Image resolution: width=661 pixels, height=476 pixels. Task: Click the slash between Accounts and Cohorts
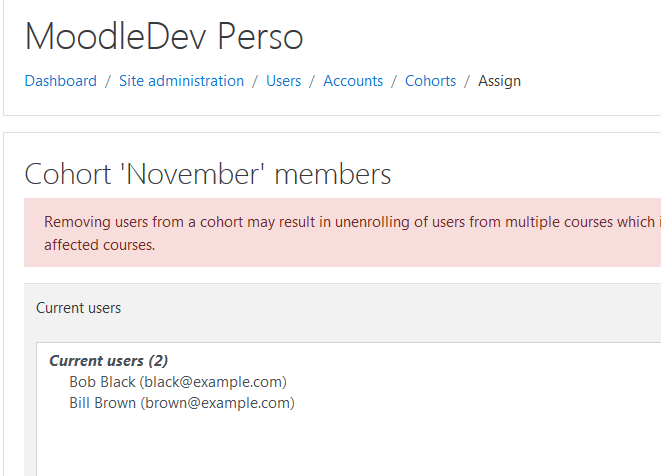click(394, 81)
